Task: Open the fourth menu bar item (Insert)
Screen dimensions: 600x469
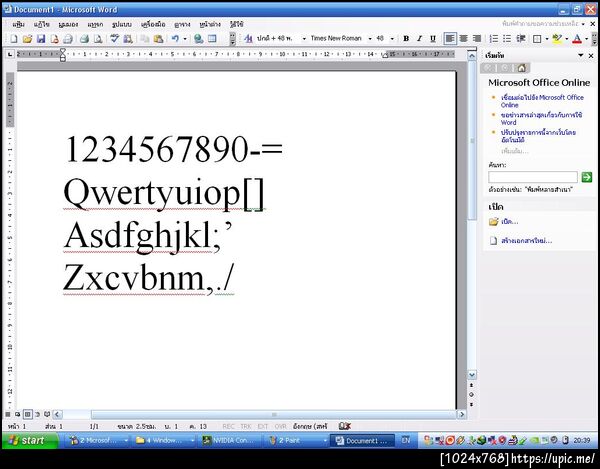Action: click(95, 24)
